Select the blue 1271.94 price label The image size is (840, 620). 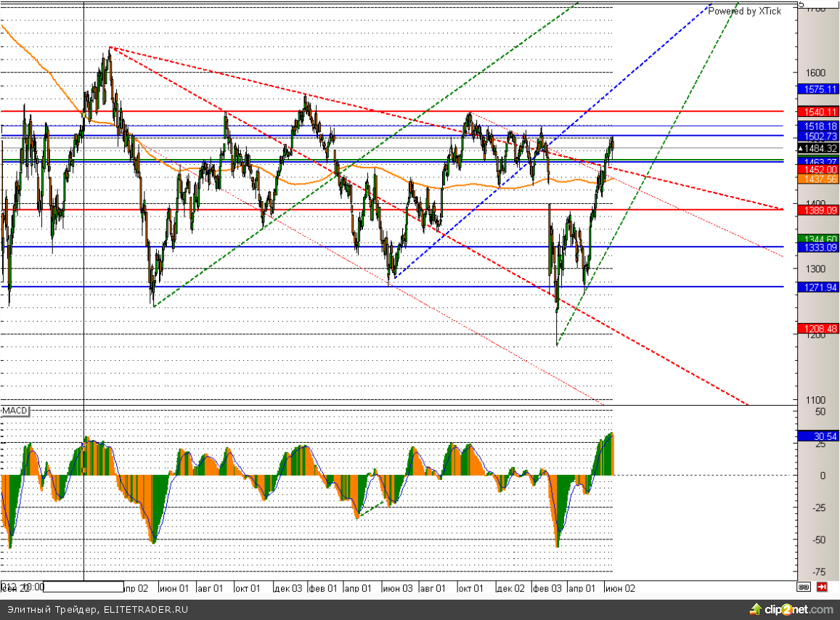[x=818, y=287]
